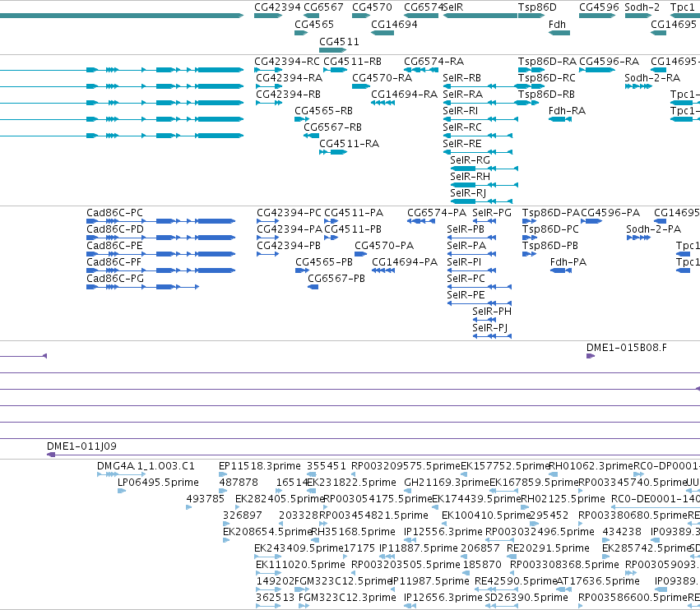Click the CG42394 gene label
Image resolution: width=700 pixels, height=610 pixels.
click(277, 7)
